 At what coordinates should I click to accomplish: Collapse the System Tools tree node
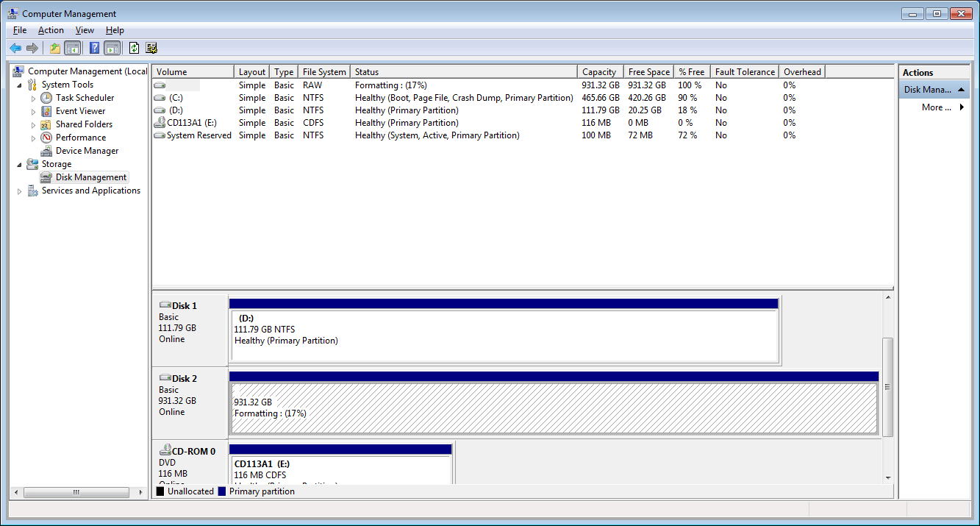tap(20, 84)
